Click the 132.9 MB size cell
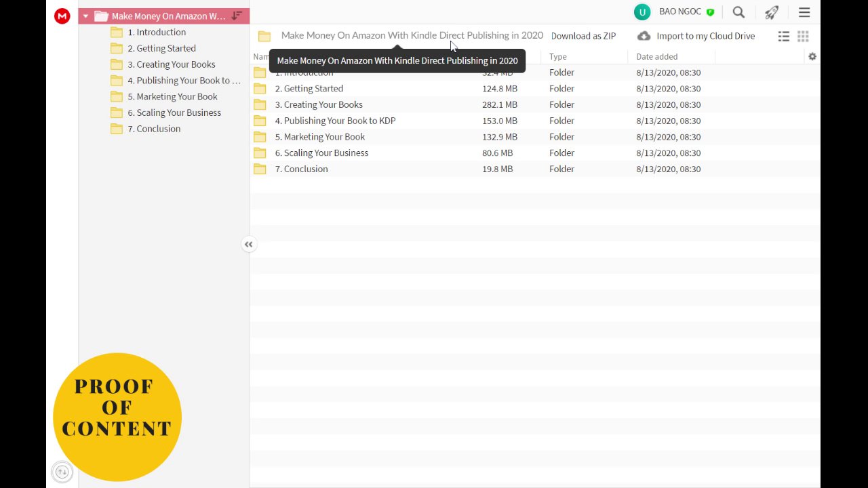 (500, 137)
